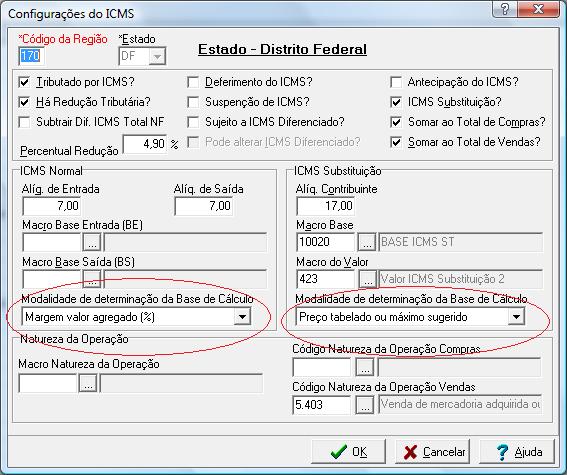This screenshot has height=475, width=567.
Task: Click the title bar help question icon
Action: [x=505, y=9]
